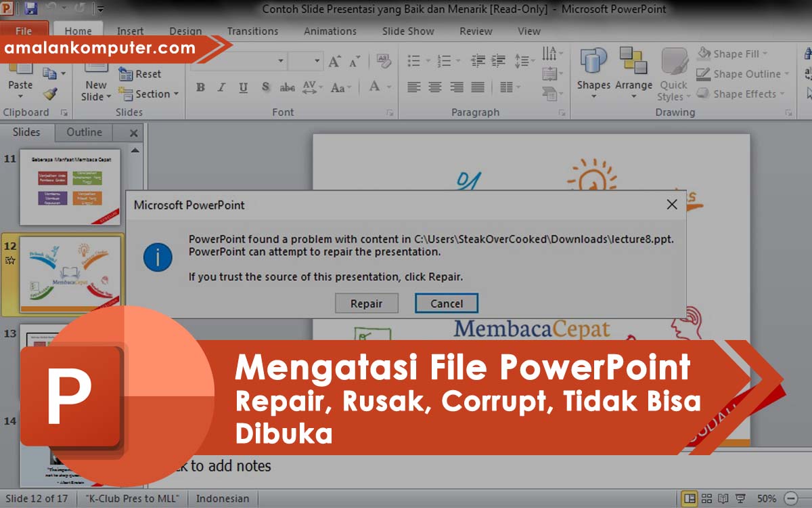Switch to the Insert ribbon tab
Image resolution: width=812 pixels, height=508 pixels.
[x=130, y=31]
